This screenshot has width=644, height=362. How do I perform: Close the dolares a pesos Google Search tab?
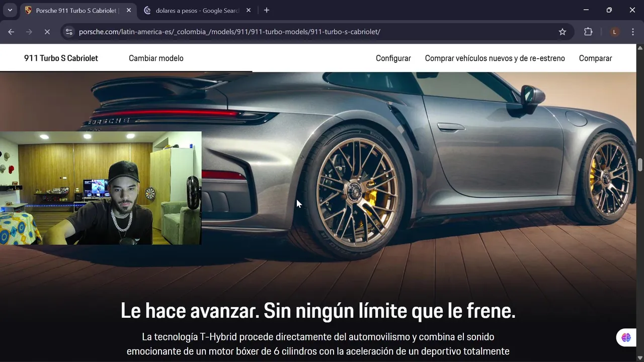pos(248,10)
